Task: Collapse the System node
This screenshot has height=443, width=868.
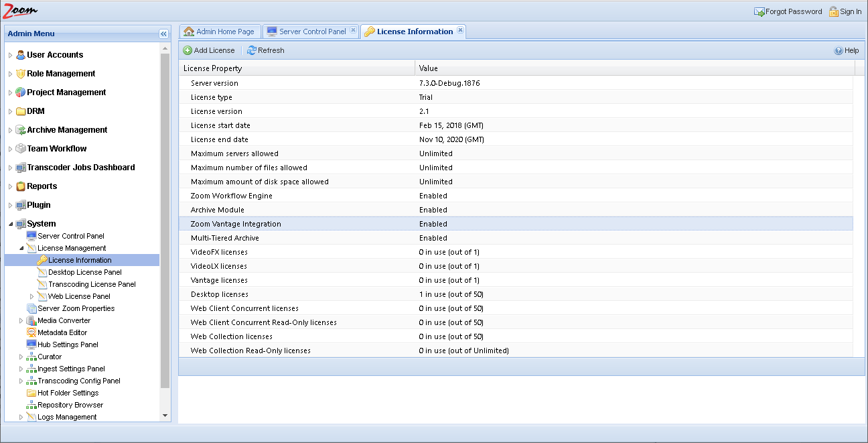Action: pos(10,224)
